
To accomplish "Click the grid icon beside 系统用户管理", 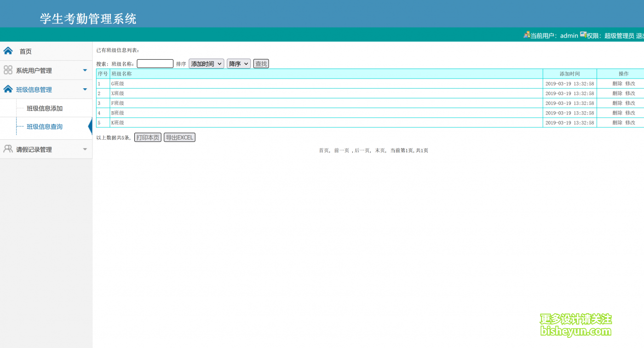I will coord(8,70).
